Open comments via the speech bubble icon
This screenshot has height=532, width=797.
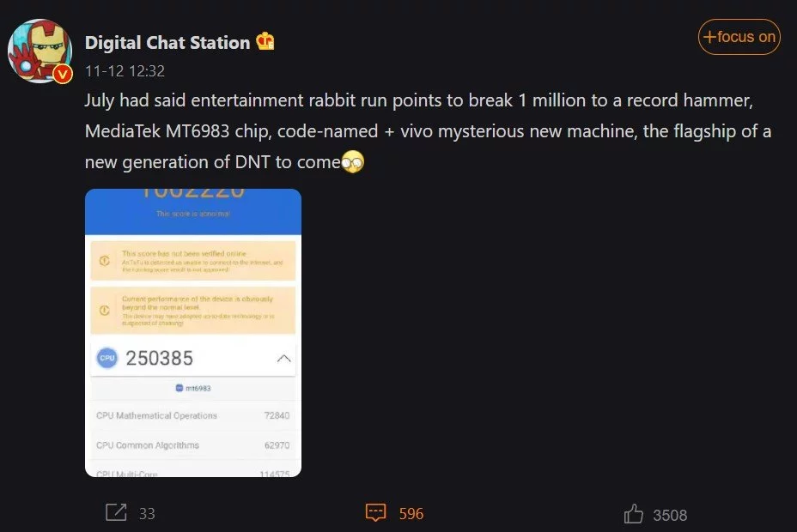click(x=375, y=513)
